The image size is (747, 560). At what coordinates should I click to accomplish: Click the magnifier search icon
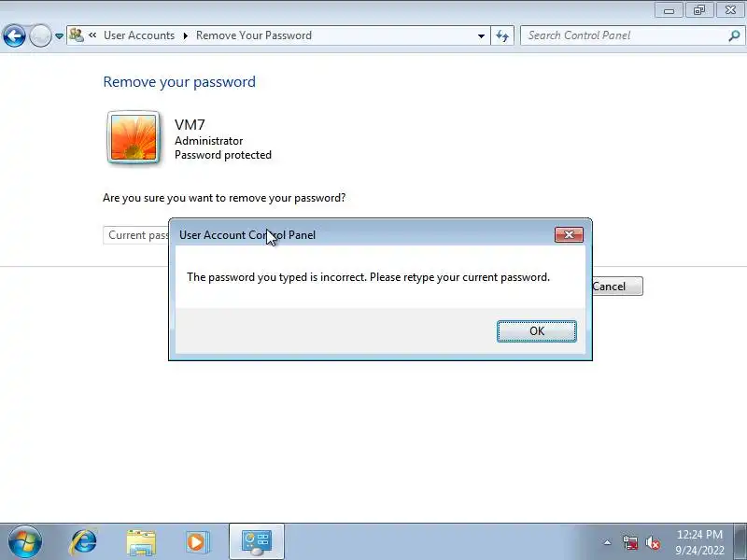click(734, 35)
